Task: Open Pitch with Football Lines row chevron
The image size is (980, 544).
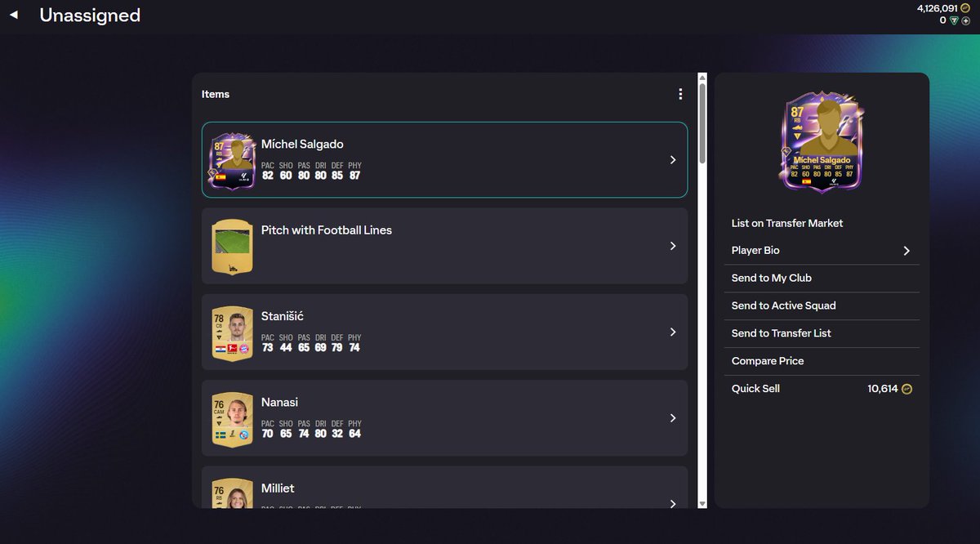Action: coord(673,246)
